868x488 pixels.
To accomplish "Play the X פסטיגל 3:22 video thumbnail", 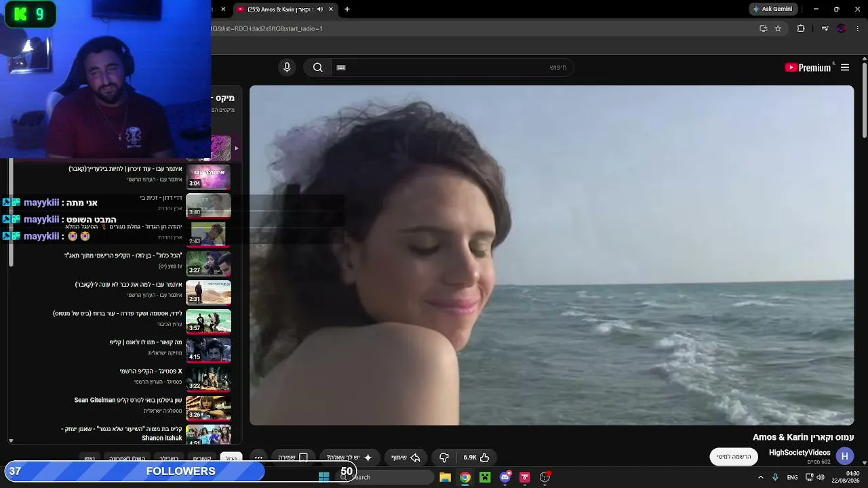I will tap(208, 379).
